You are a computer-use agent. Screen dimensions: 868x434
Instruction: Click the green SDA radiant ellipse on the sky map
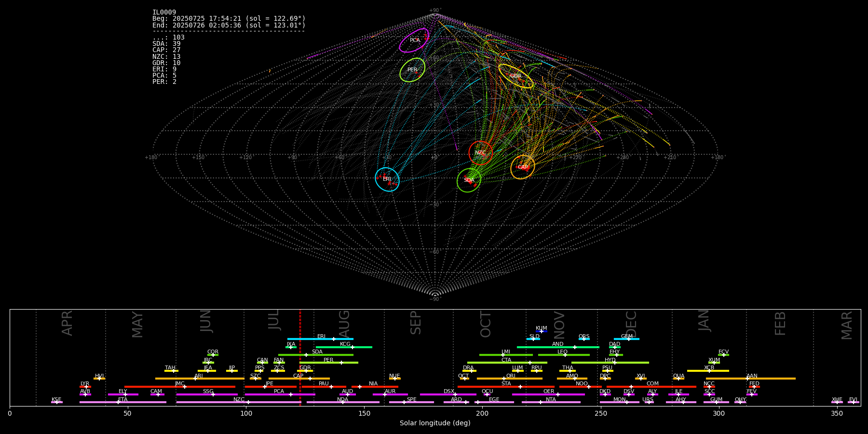(469, 180)
